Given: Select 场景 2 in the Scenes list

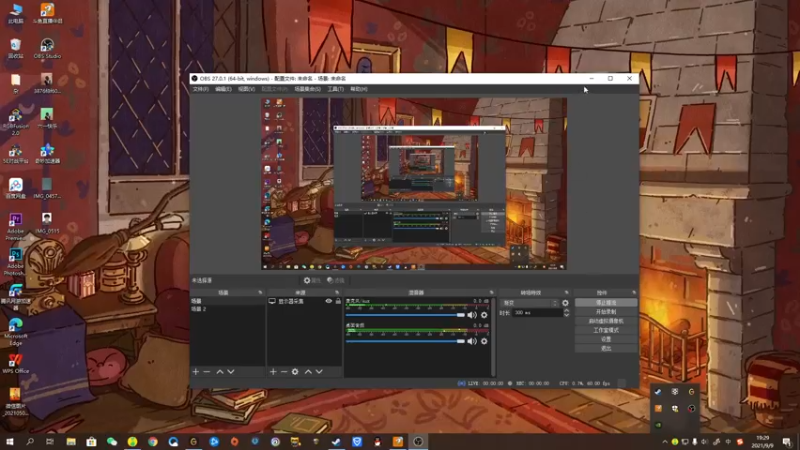Looking at the screenshot, I should [228, 309].
